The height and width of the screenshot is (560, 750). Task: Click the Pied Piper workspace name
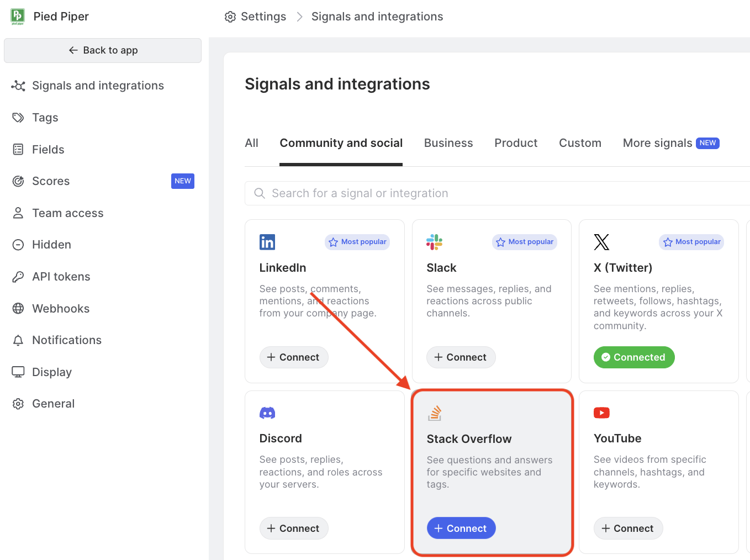(x=61, y=17)
